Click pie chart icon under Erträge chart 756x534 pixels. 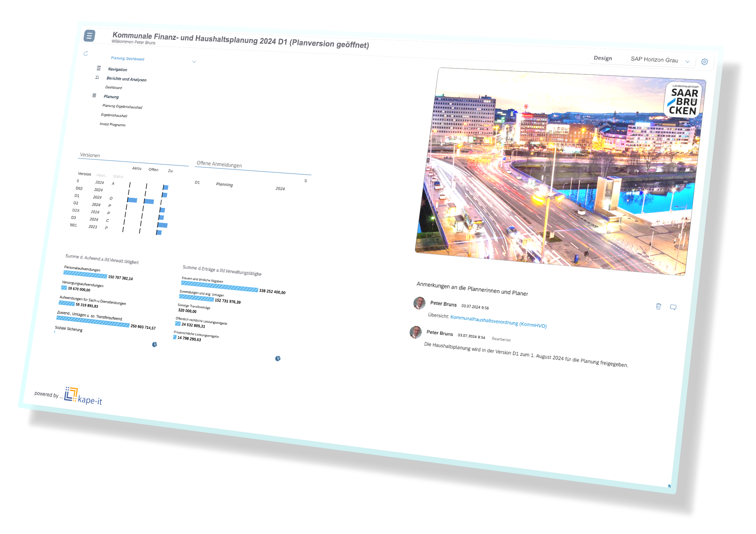point(278,359)
